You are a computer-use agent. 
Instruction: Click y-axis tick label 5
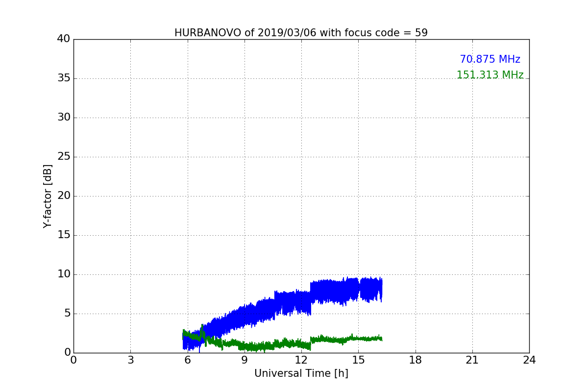tap(67, 314)
